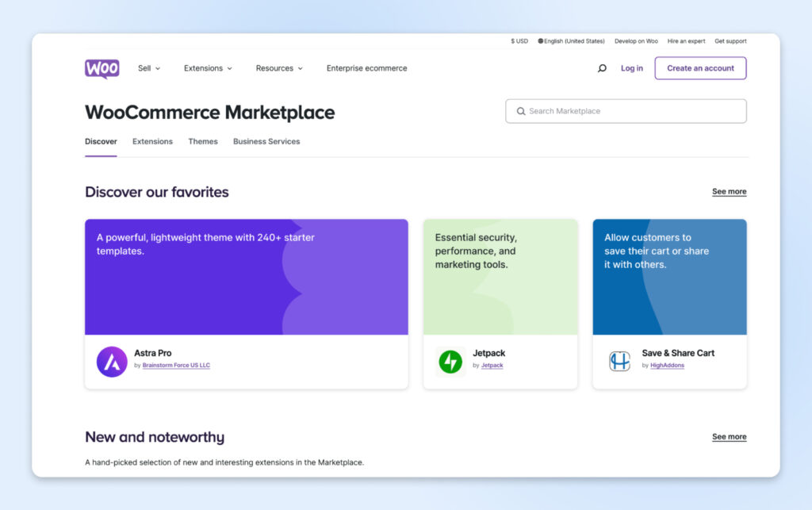This screenshot has height=510, width=812.
Task: Focus the Search Marketplace input field
Action: coord(626,111)
